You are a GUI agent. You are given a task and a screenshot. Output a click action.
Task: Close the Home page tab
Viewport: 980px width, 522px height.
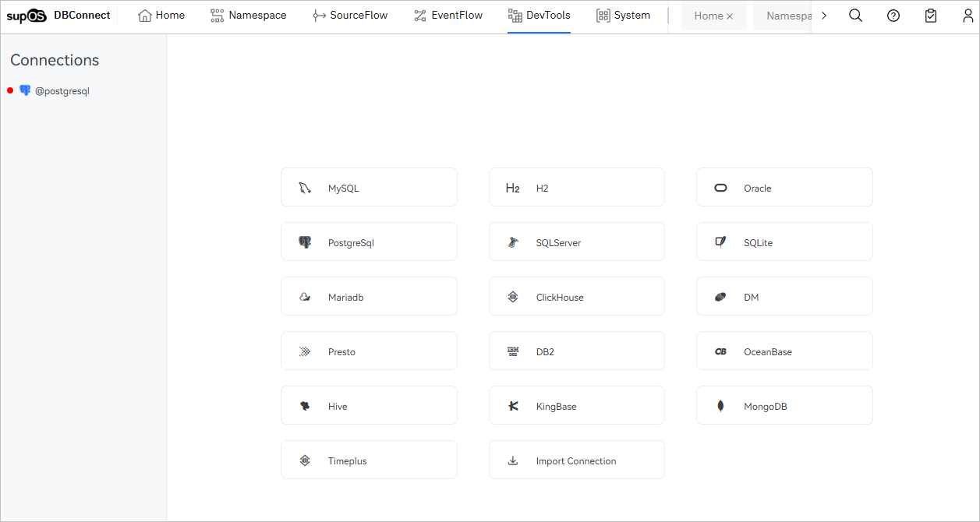coord(730,16)
